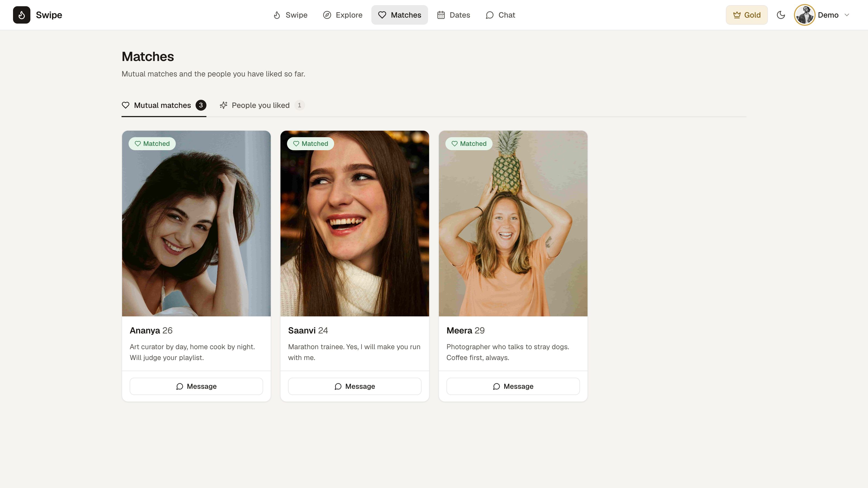Click the Mutual matches count badge 3
This screenshot has width=868, height=488.
click(201, 105)
